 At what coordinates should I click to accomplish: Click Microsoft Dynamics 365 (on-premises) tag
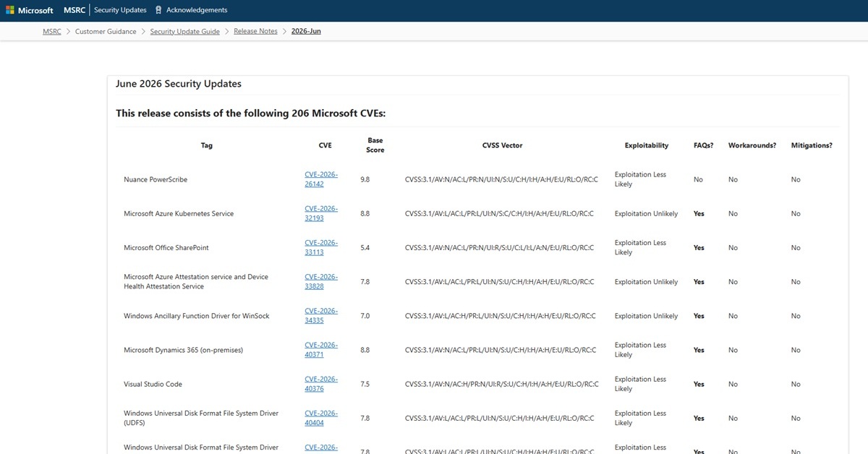(x=184, y=350)
